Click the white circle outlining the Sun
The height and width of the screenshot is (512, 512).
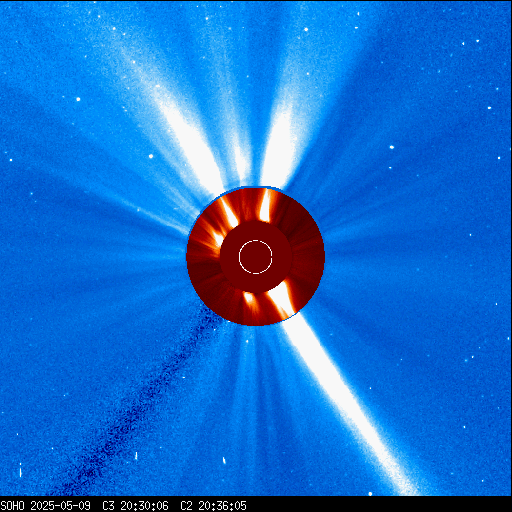[x=256, y=257]
